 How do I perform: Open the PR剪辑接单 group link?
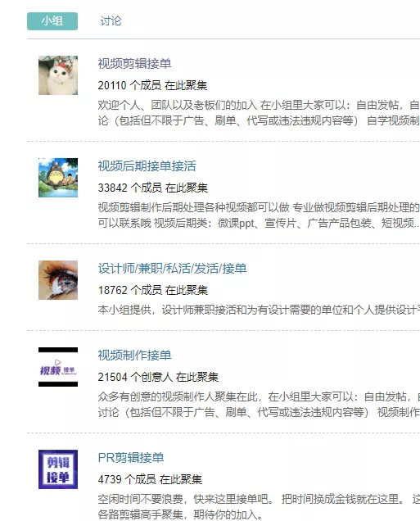pos(131,458)
